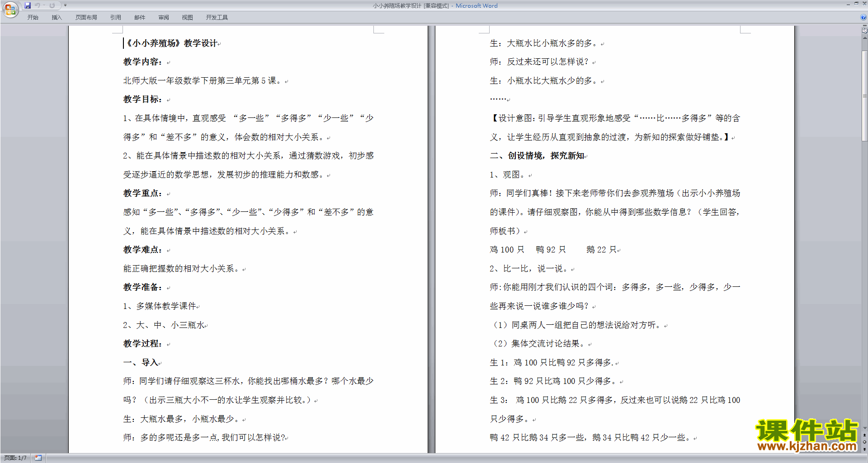Click the scrollbar down arrow
868x463 pixels.
pyautogui.click(x=864, y=428)
